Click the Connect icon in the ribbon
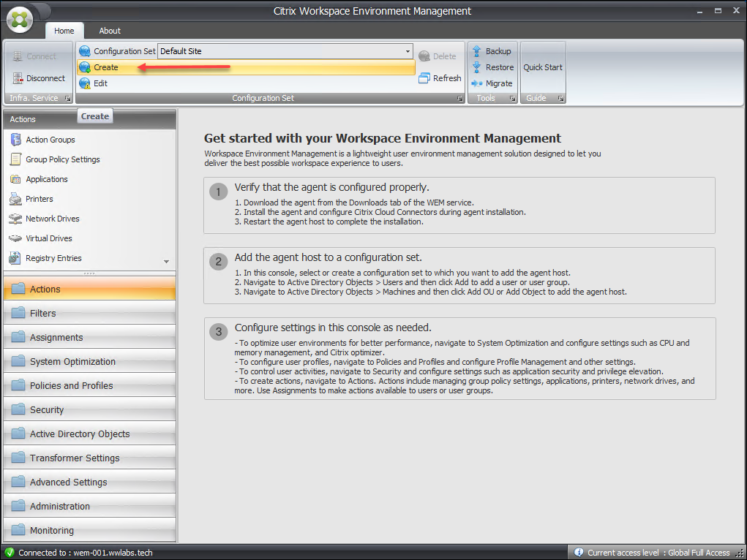747x560 pixels. click(x=18, y=56)
